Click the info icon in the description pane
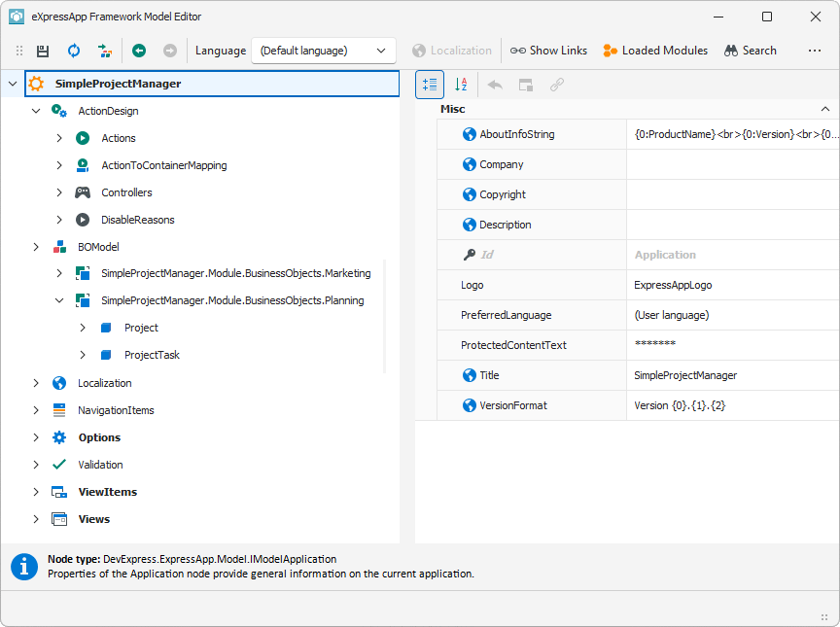The image size is (840, 627). tap(24, 567)
